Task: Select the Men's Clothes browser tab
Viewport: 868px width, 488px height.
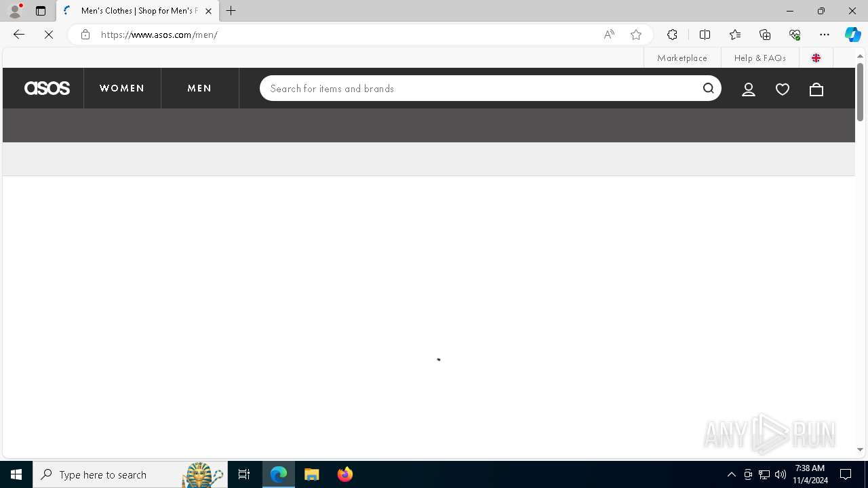Action: pos(138,11)
